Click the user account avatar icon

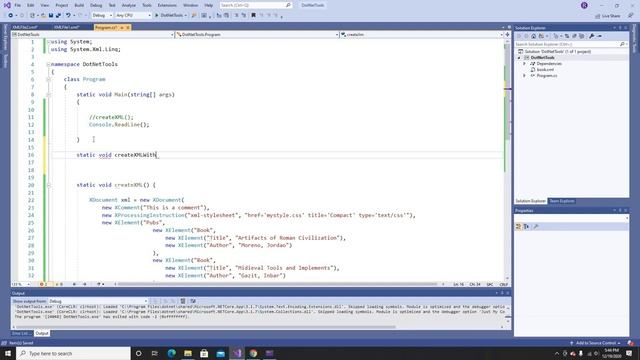584,5
